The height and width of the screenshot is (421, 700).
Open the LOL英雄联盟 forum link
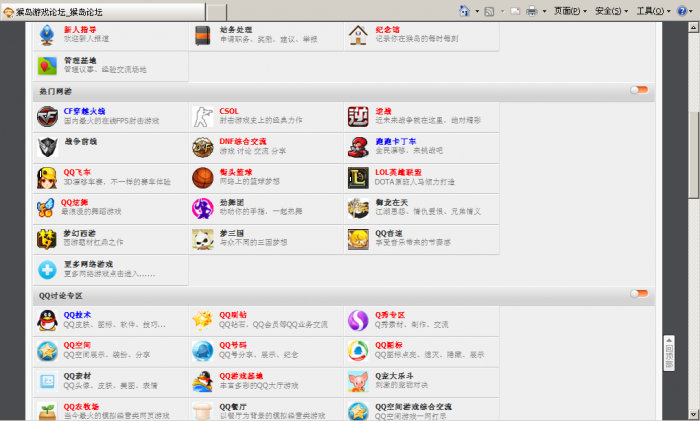(x=398, y=172)
